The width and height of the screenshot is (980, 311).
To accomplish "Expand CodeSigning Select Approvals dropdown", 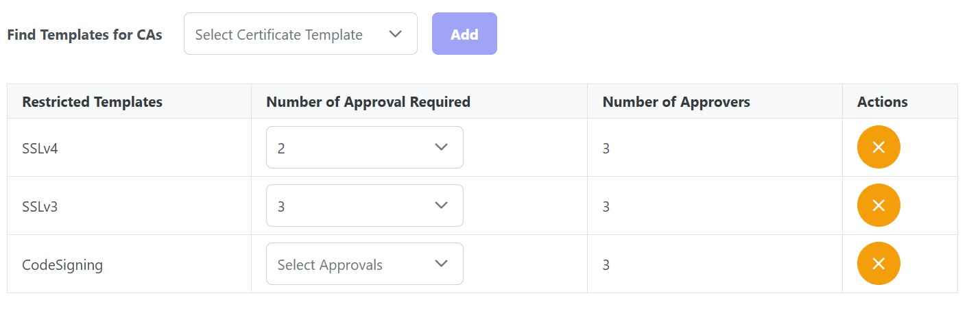I will 364,264.
